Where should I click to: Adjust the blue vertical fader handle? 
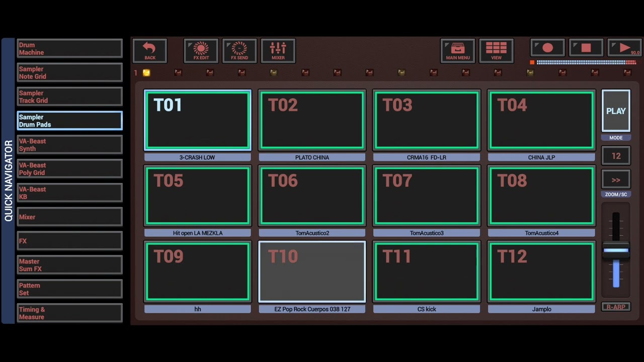click(616, 250)
